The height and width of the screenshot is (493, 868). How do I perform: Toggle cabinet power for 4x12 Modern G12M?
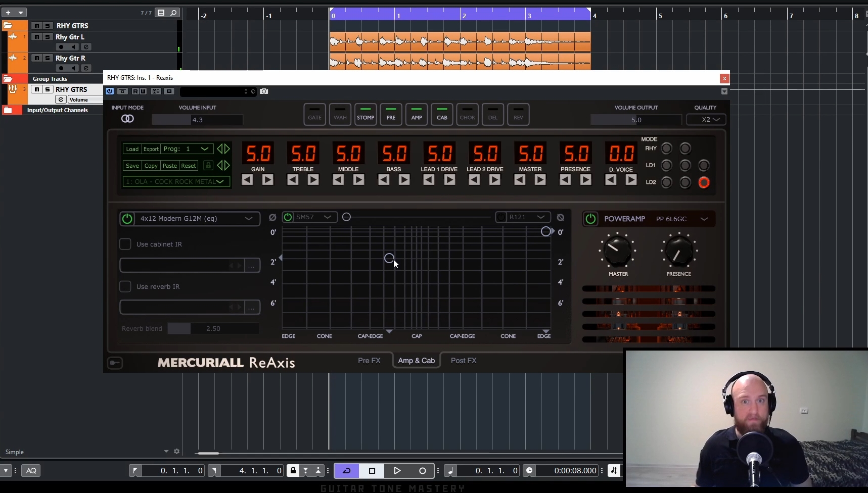click(x=127, y=219)
